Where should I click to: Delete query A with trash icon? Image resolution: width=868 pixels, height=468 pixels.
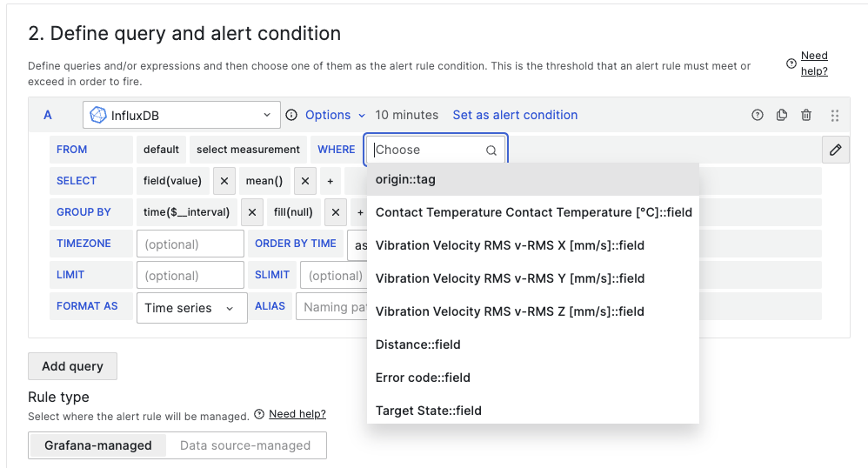click(x=806, y=115)
